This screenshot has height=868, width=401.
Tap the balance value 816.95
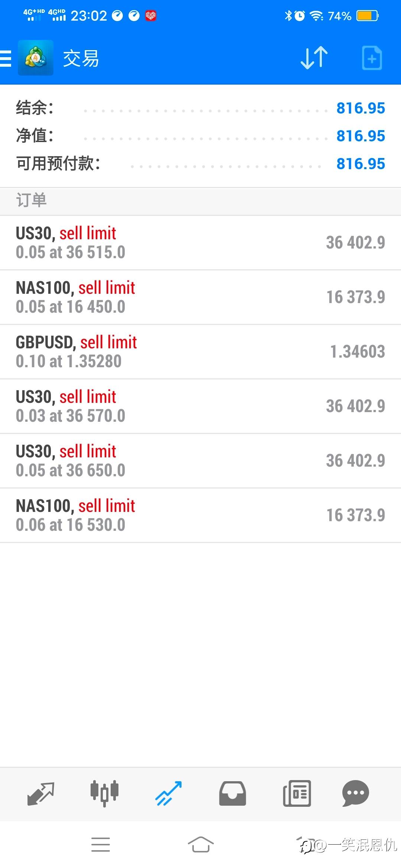pos(361,108)
